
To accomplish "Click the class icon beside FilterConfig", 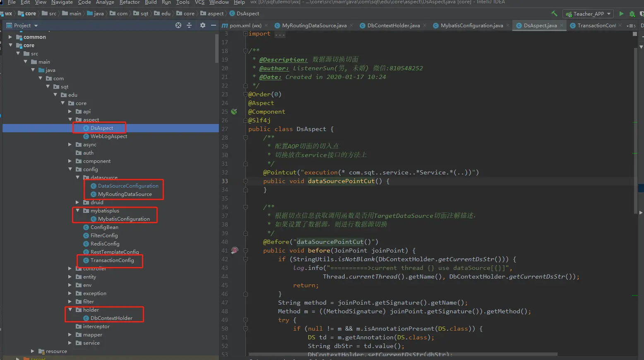I will [86, 236].
